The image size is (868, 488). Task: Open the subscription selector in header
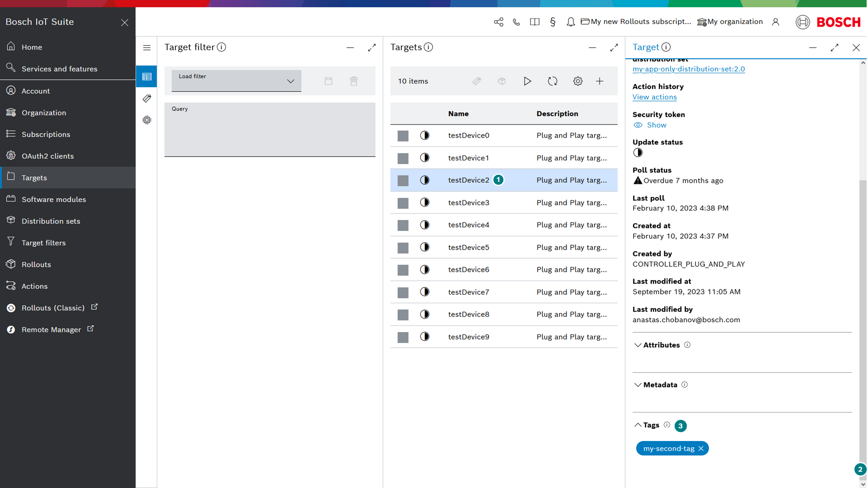tap(636, 22)
